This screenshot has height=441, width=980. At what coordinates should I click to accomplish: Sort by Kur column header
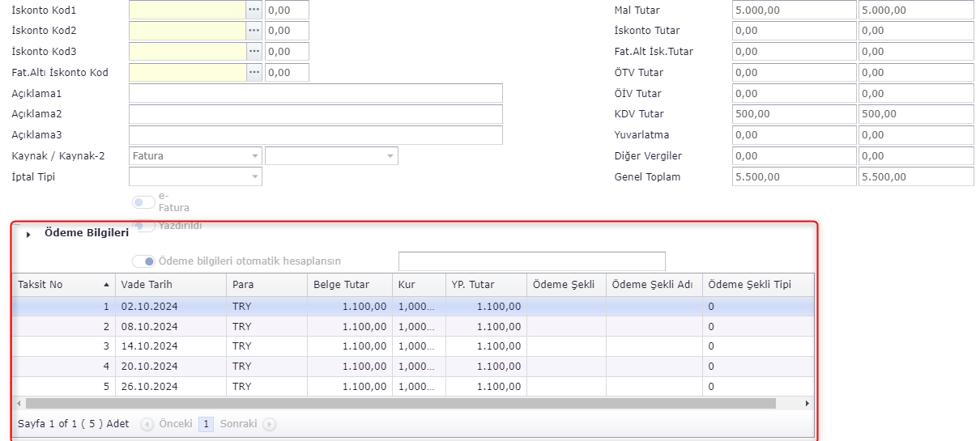click(x=419, y=285)
